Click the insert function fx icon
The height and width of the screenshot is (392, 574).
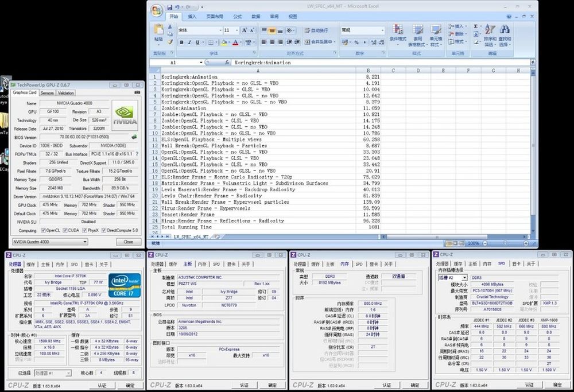coord(227,63)
